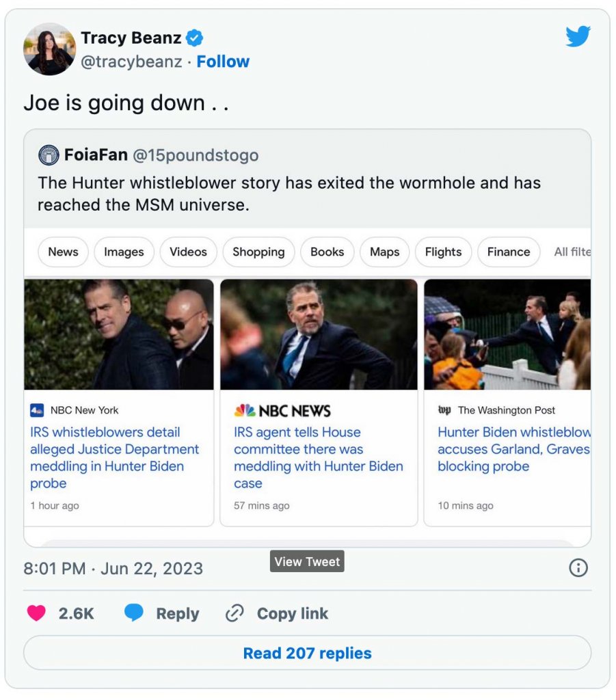The width and height of the screenshot is (616, 700).
Task: Open the NBC New York article headline
Action: click(x=115, y=457)
